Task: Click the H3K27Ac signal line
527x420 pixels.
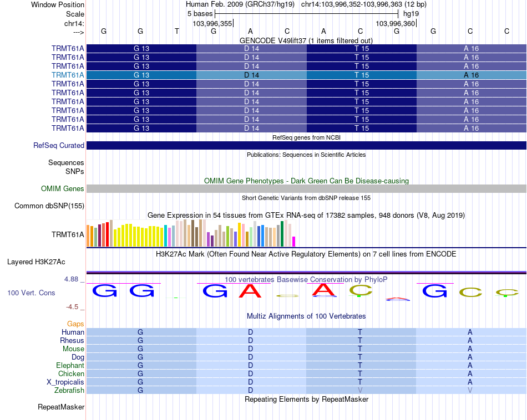Action: (x=306, y=272)
